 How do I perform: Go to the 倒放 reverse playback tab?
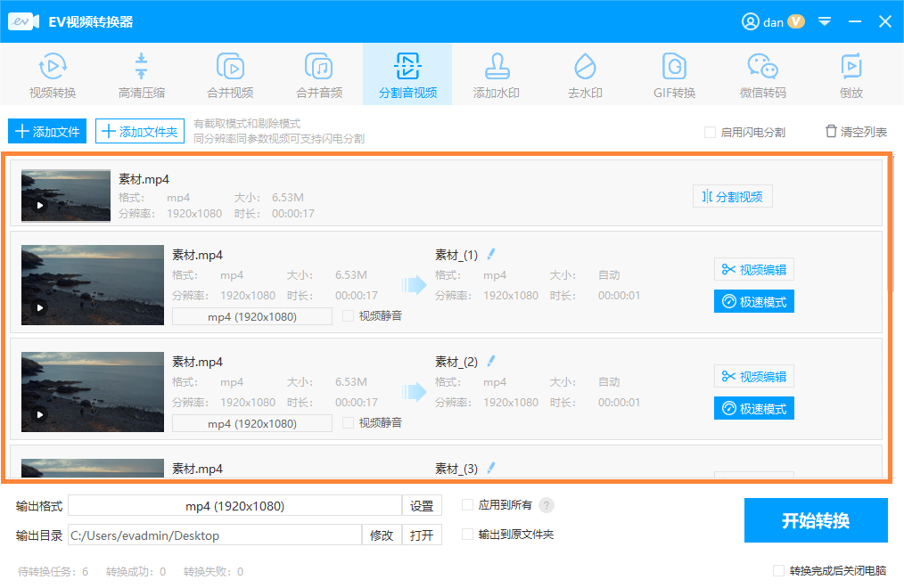pyautogui.click(x=851, y=75)
